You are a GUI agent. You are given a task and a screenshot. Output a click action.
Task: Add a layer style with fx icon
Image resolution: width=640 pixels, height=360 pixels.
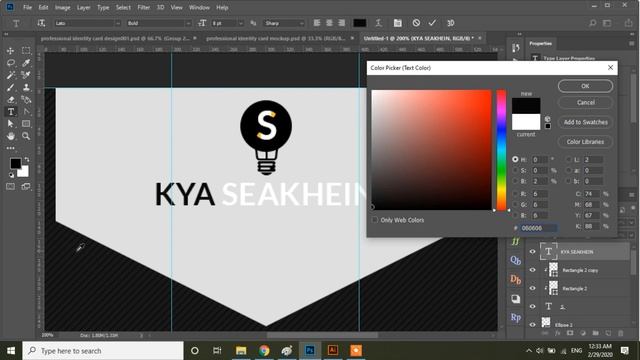pos(558,333)
